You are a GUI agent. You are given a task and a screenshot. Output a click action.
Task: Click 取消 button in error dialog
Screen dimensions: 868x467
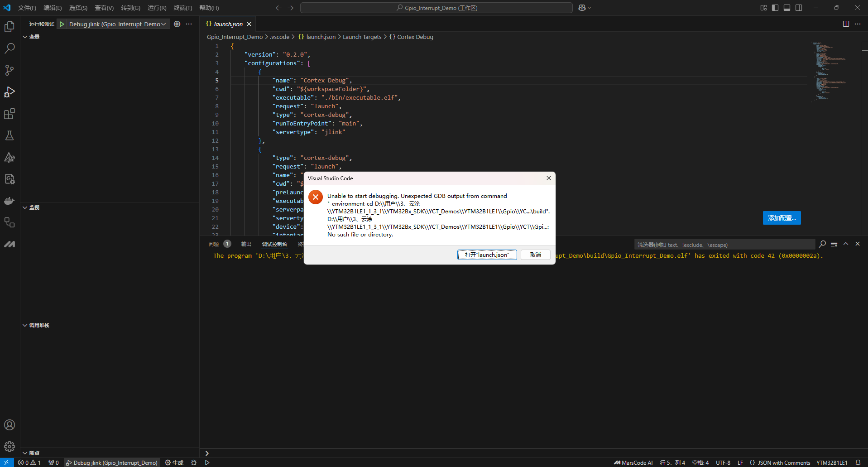[x=535, y=255]
